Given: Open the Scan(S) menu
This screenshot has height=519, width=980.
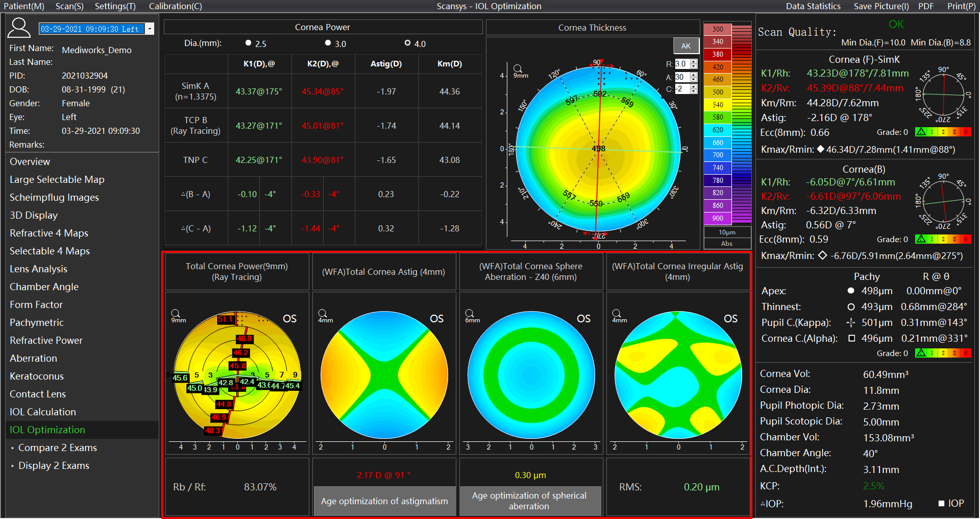Looking at the screenshot, I should click(69, 6).
